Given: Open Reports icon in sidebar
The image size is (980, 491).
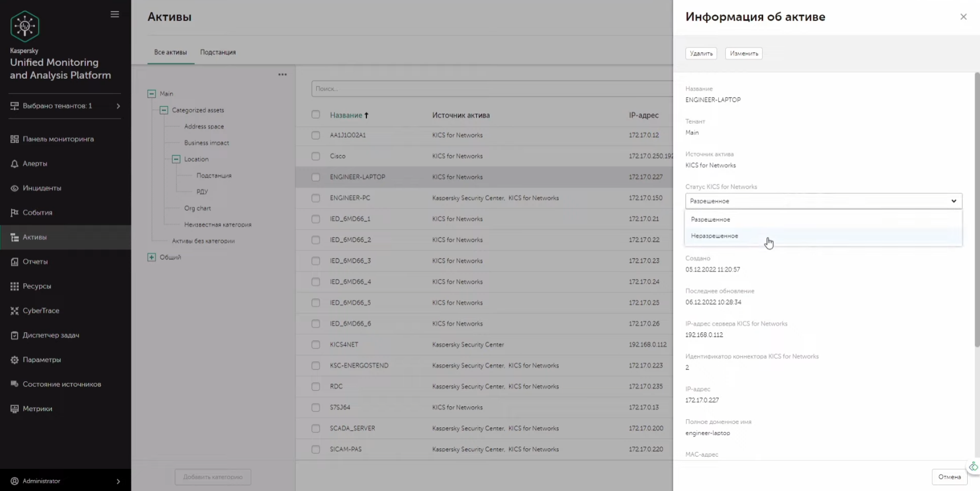Looking at the screenshot, I should click(15, 262).
